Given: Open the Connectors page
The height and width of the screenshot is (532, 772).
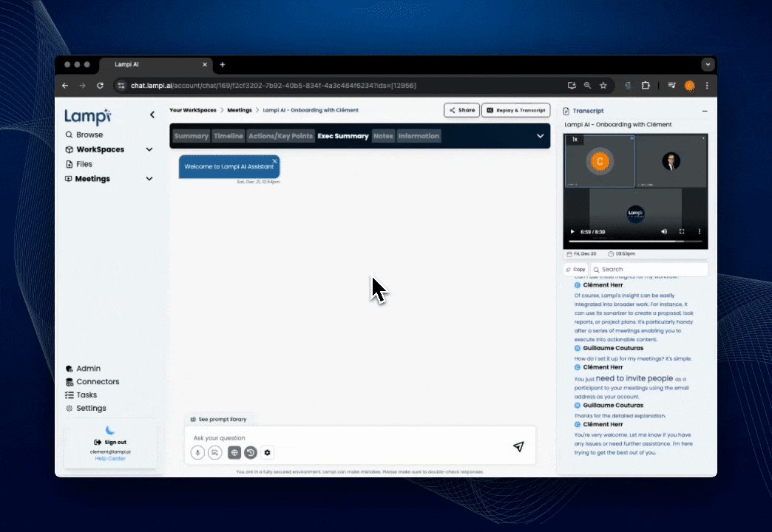Looking at the screenshot, I should tap(92, 382).
